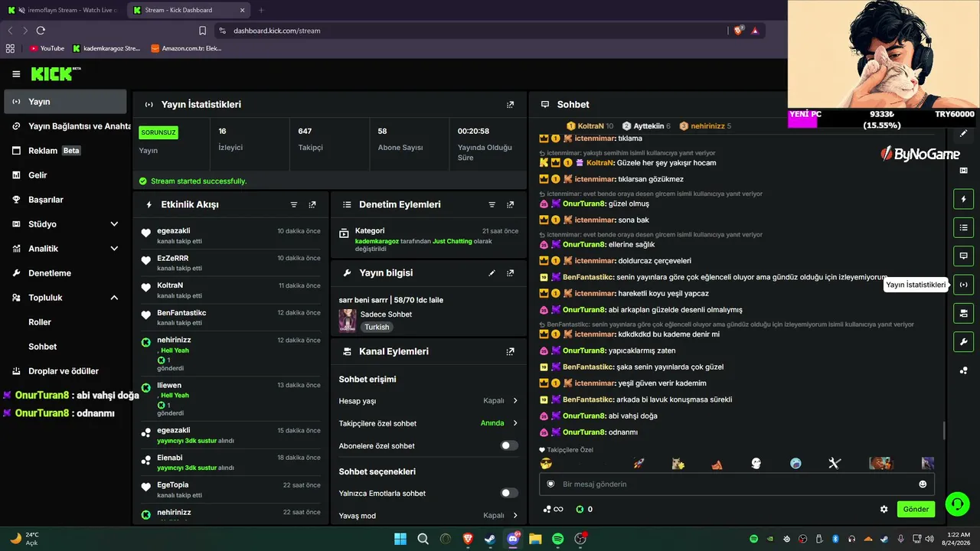Viewport: 980px width, 551px height.
Task: Reload the page in browser
Action: click(x=41, y=31)
